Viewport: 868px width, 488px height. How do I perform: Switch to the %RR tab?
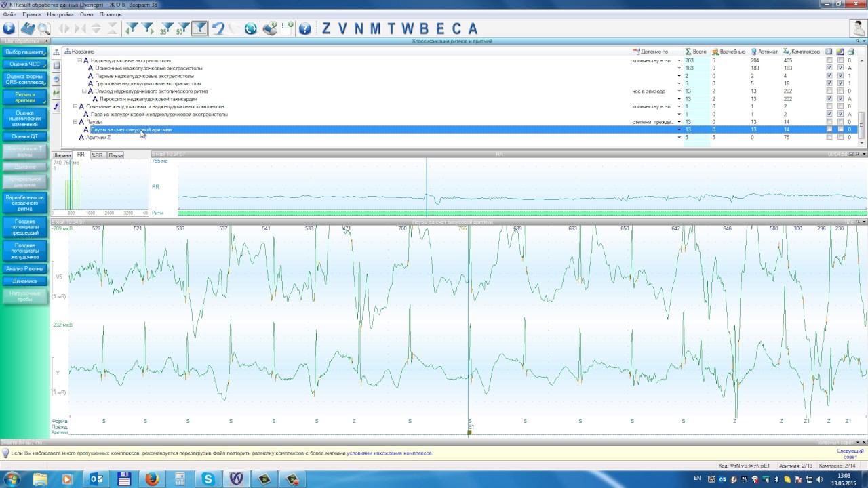point(97,155)
